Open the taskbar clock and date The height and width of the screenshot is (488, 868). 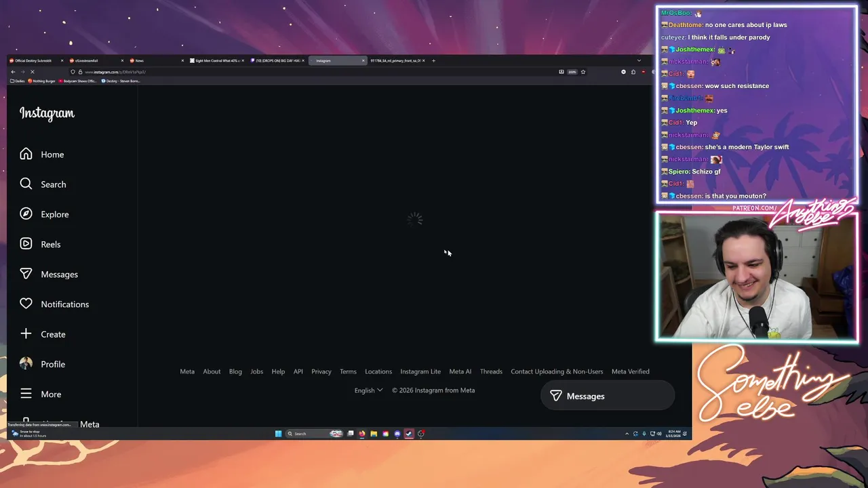(674, 434)
